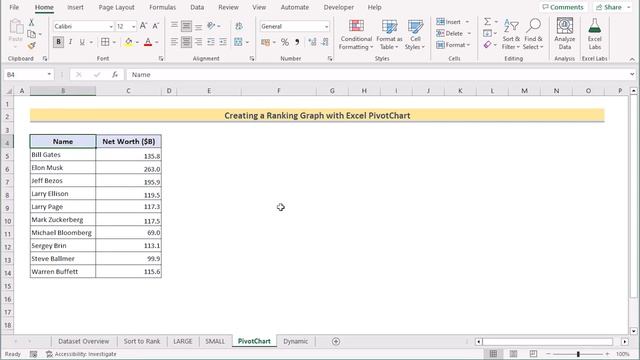Viewport: 640px width, 360px height.
Task: Toggle Align Left
Action: [x=174, y=42]
